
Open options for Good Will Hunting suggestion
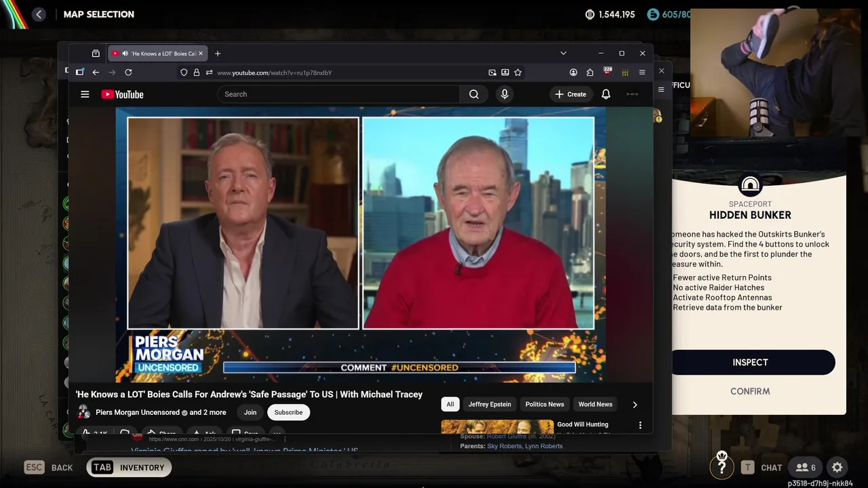click(x=640, y=425)
